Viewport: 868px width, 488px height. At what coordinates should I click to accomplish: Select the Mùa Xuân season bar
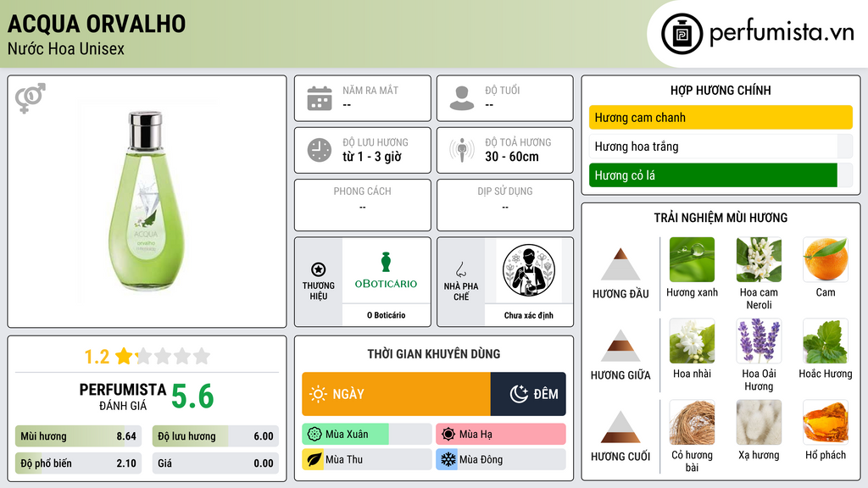point(366,435)
